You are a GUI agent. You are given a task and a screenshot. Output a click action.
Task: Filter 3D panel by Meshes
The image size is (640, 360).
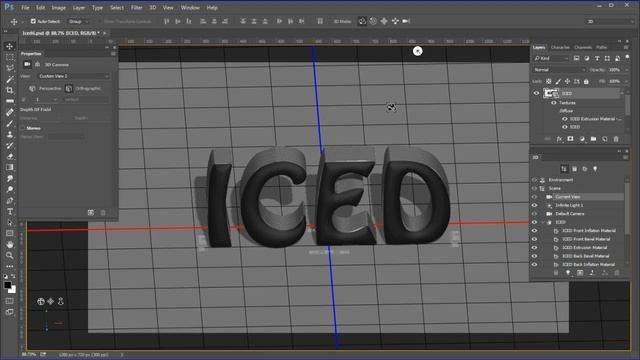point(575,169)
